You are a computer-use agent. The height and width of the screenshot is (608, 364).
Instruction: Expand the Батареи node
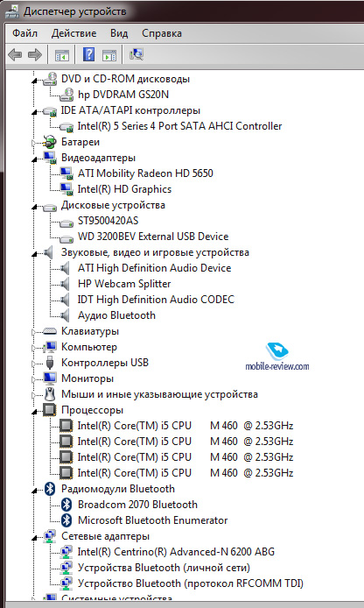click(34, 143)
